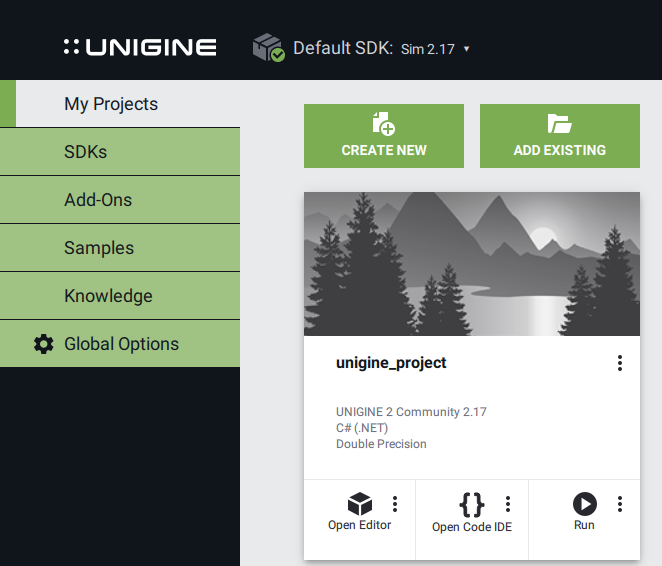The image size is (662, 566).
Task: Click the Open Editor cube icon
Action: tap(359, 503)
